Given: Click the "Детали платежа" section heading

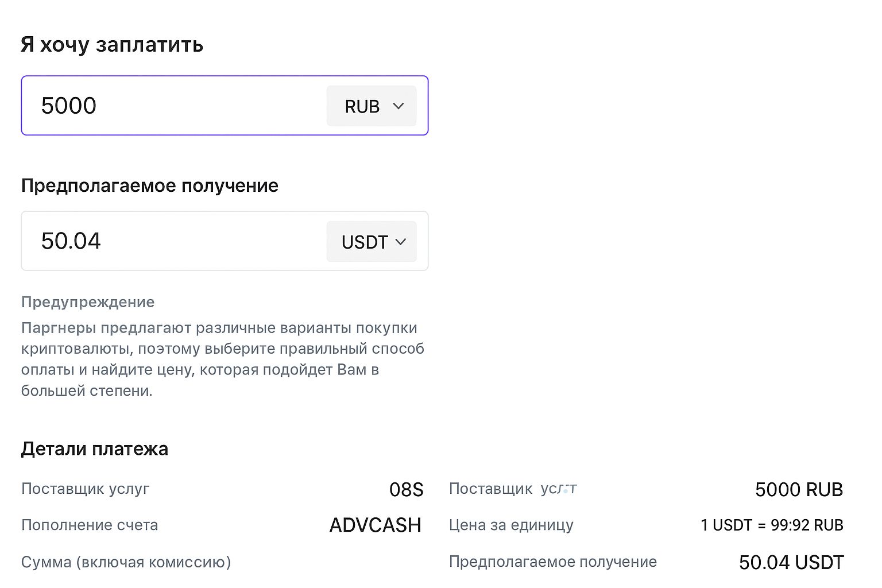Looking at the screenshot, I should click(95, 449).
